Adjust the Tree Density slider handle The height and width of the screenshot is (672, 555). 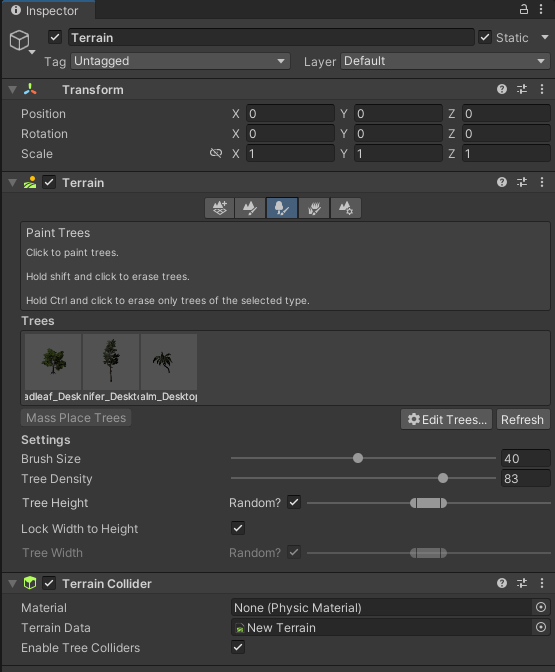pos(443,478)
